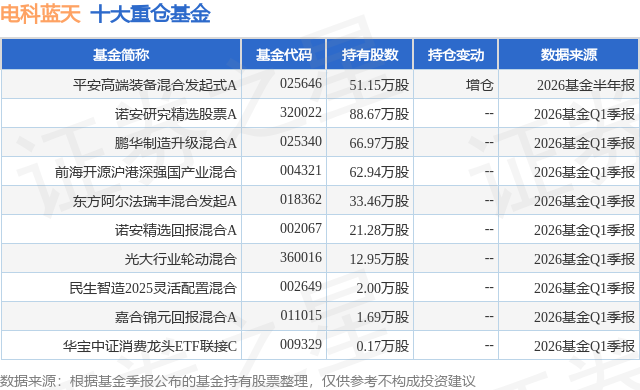Click the 基金代码 column header

284,55
